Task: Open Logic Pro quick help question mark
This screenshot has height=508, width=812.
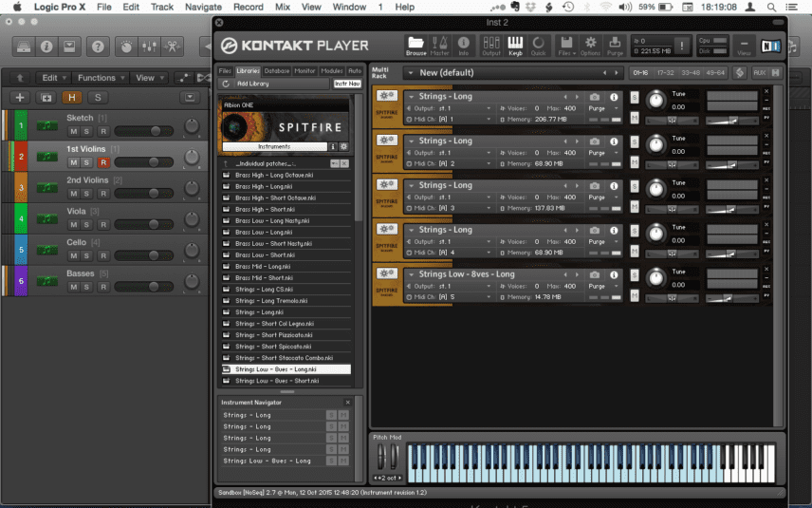Action: click(x=98, y=47)
